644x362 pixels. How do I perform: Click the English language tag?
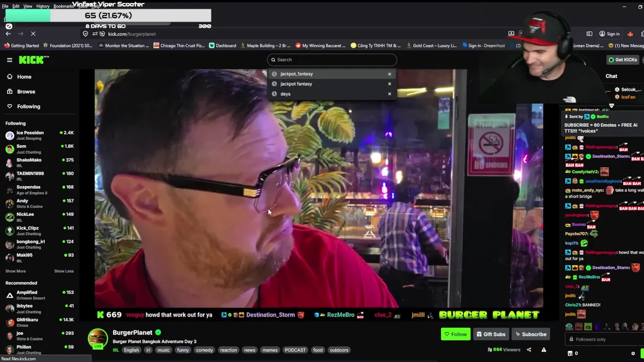pyautogui.click(x=131, y=350)
